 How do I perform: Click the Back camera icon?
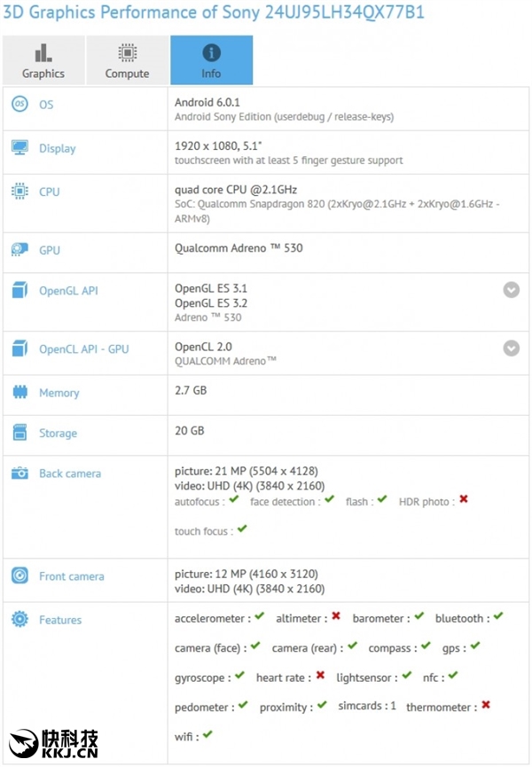[20, 474]
